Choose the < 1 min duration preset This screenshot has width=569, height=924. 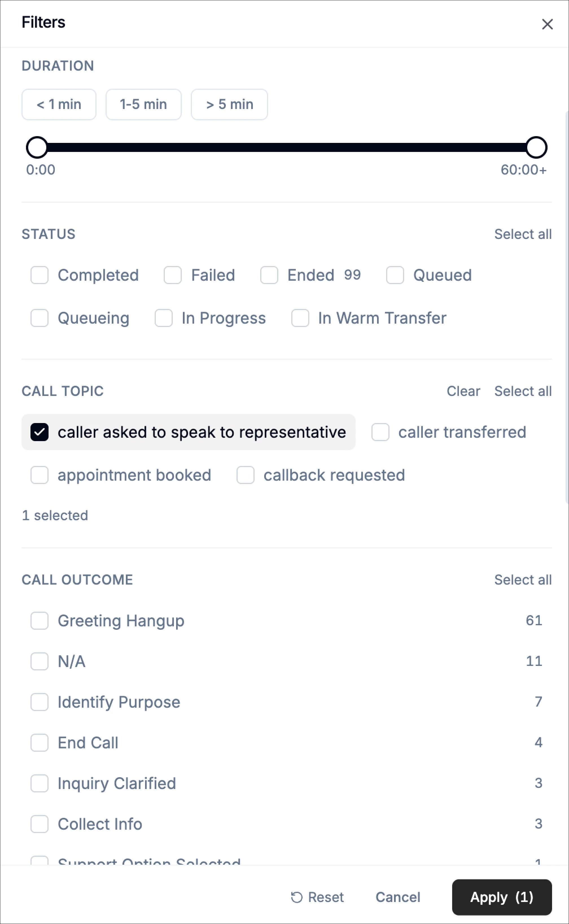tap(59, 105)
